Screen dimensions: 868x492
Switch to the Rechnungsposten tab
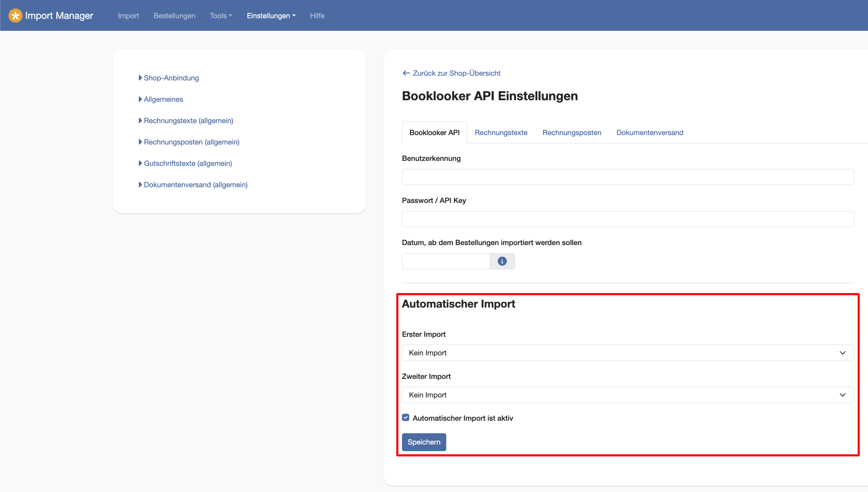(572, 133)
